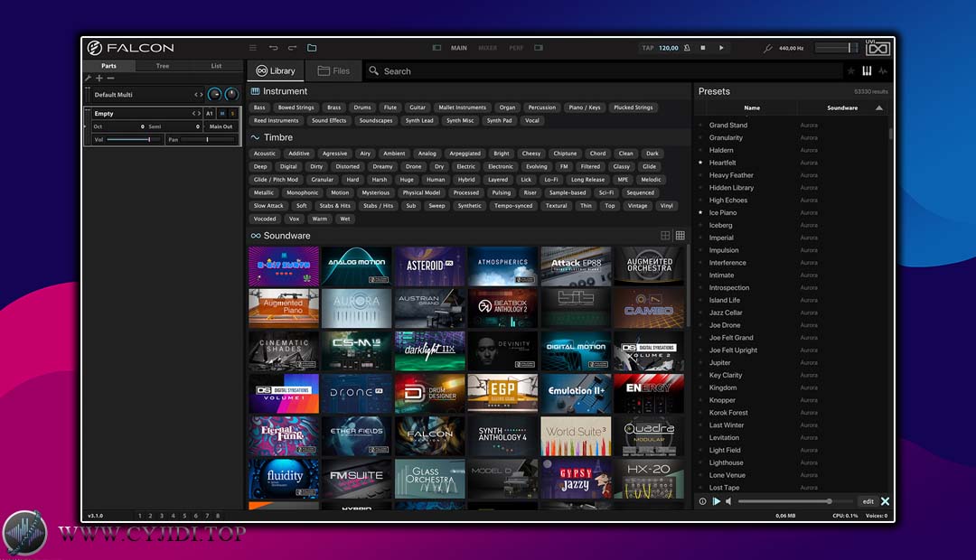Click the Soundware column header
This screenshot has width=976, height=560.
(842, 107)
